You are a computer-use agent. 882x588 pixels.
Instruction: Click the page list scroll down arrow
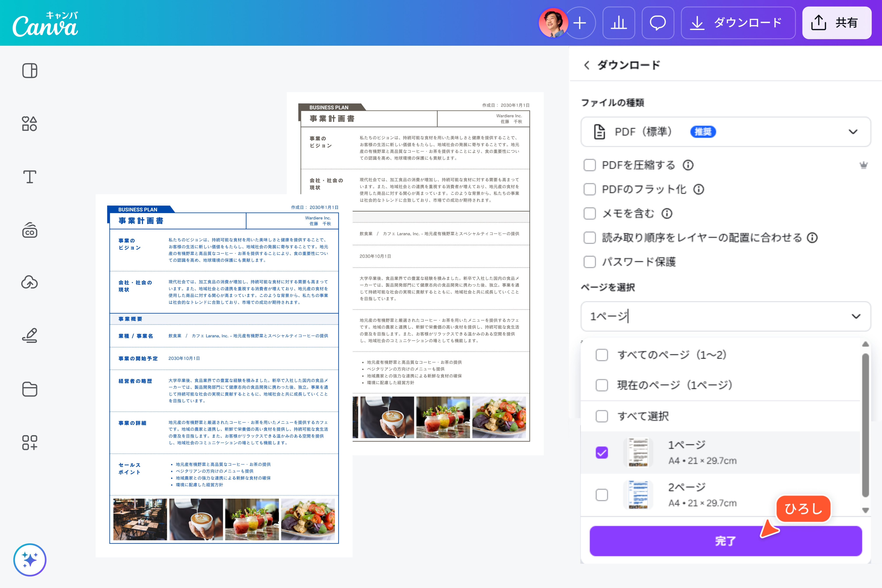(865, 510)
